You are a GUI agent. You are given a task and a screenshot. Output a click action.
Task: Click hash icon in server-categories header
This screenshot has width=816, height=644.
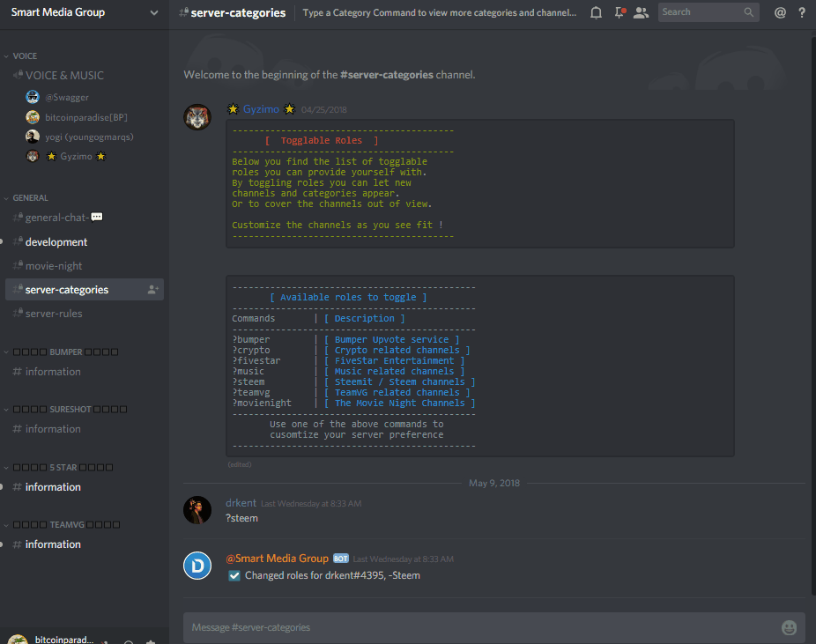[183, 12]
